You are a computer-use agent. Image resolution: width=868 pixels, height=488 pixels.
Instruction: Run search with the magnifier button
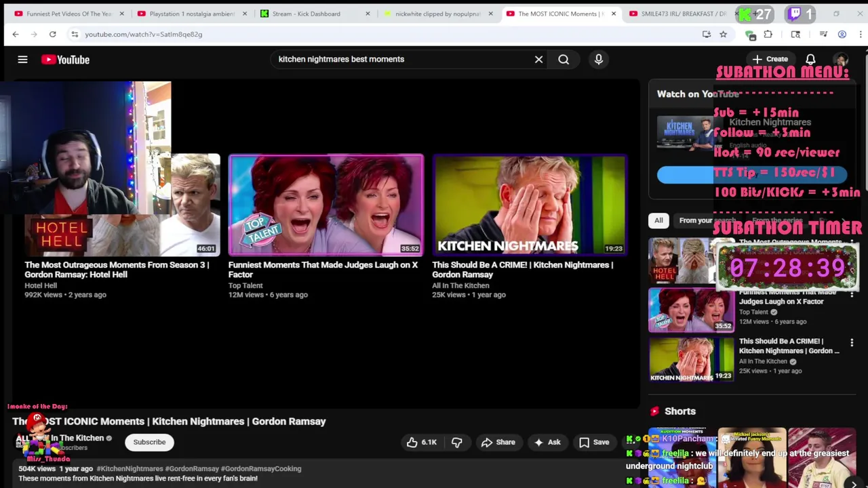564,59
